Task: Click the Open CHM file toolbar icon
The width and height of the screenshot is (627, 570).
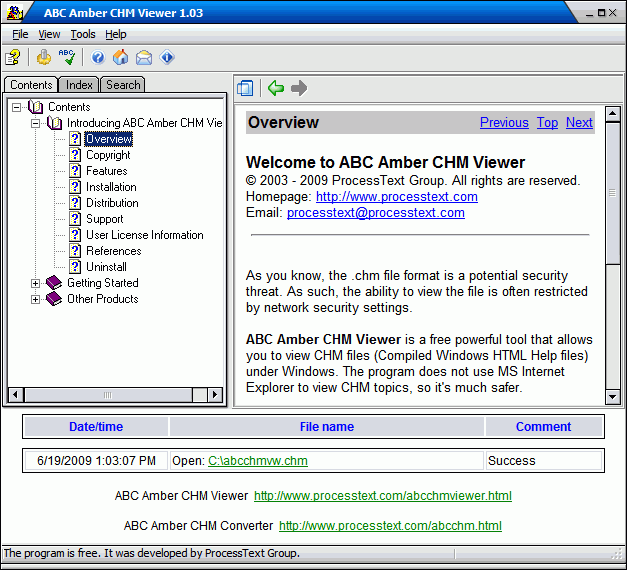Action: coord(13,57)
